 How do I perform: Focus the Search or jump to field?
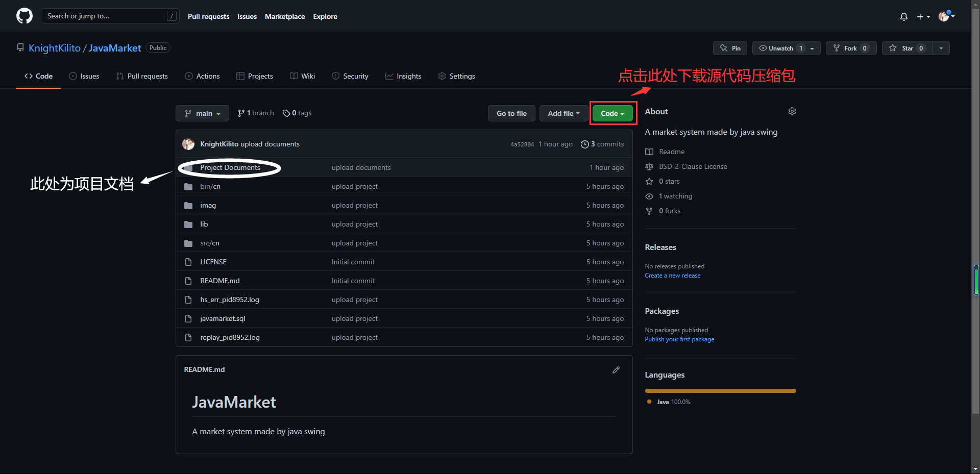point(110,16)
